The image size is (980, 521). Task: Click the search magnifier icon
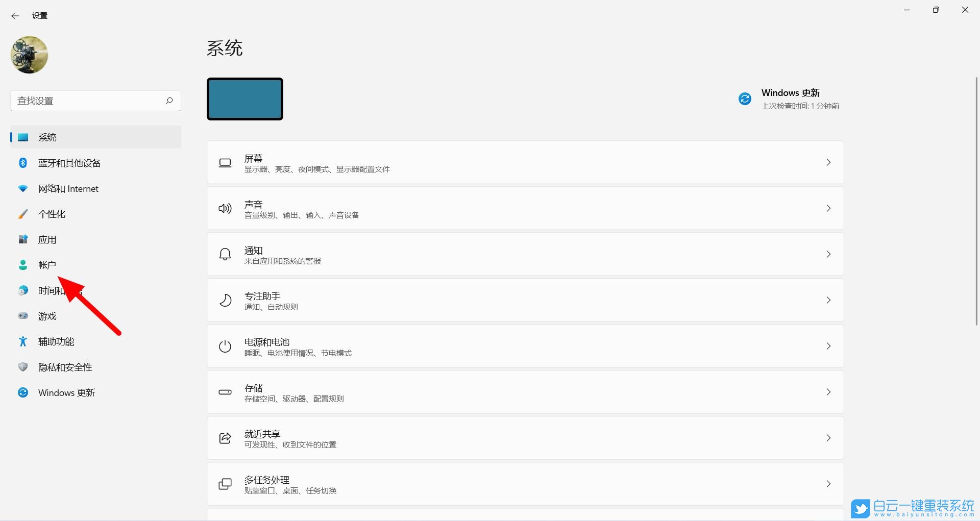169,101
